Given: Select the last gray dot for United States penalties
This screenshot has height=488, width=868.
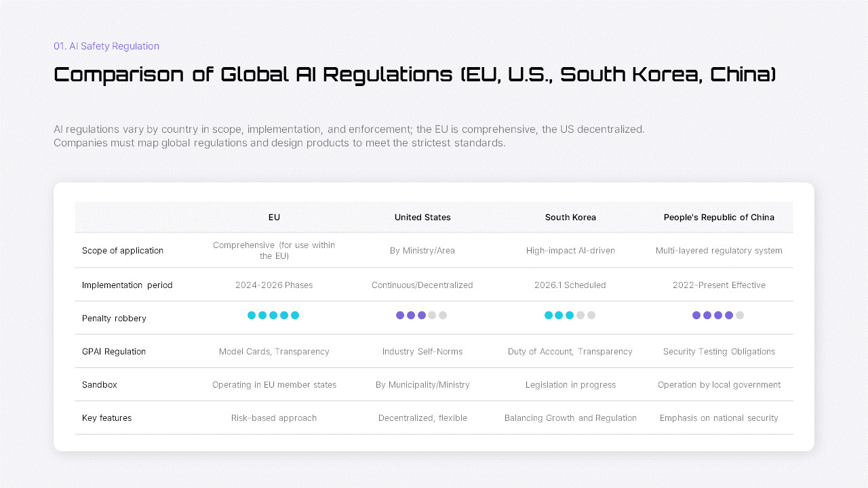Looking at the screenshot, I should click(443, 315).
